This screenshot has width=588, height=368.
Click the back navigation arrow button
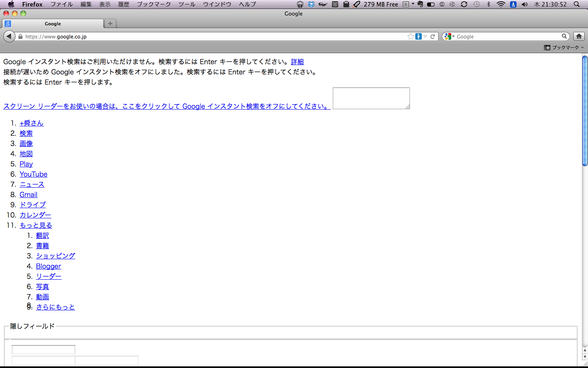click(x=9, y=36)
